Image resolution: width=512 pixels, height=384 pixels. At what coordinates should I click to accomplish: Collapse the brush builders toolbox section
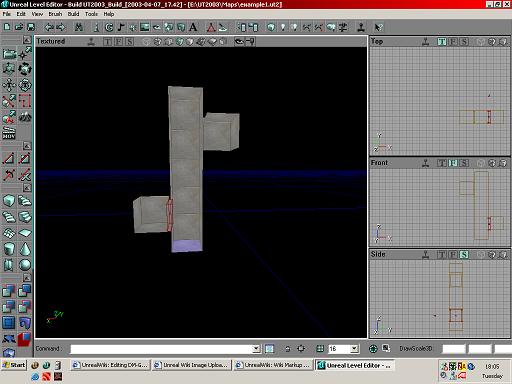pyautogui.click(x=27, y=188)
